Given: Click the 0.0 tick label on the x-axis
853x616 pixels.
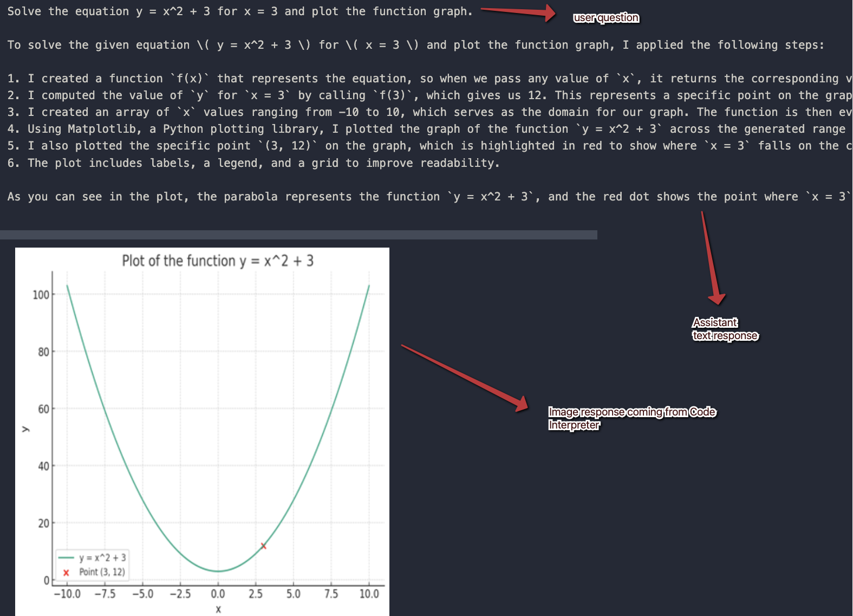Looking at the screenshot, I should 218,594.
